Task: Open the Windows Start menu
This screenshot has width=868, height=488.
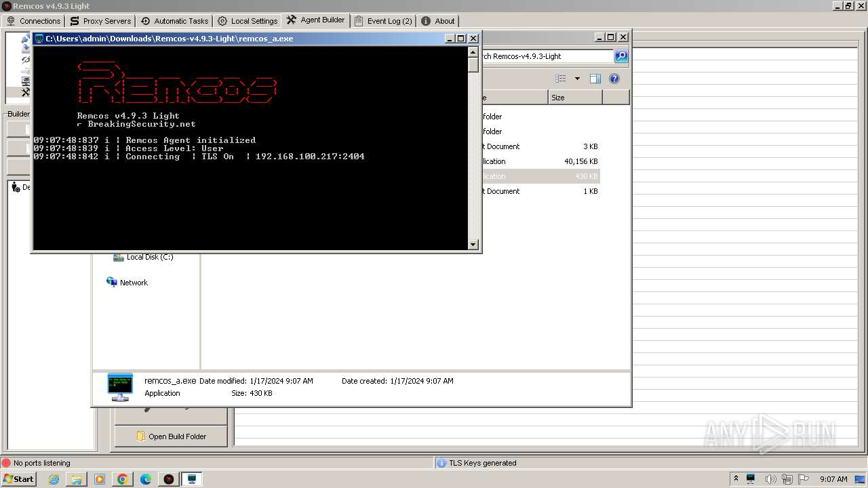Action: point(18,479)
